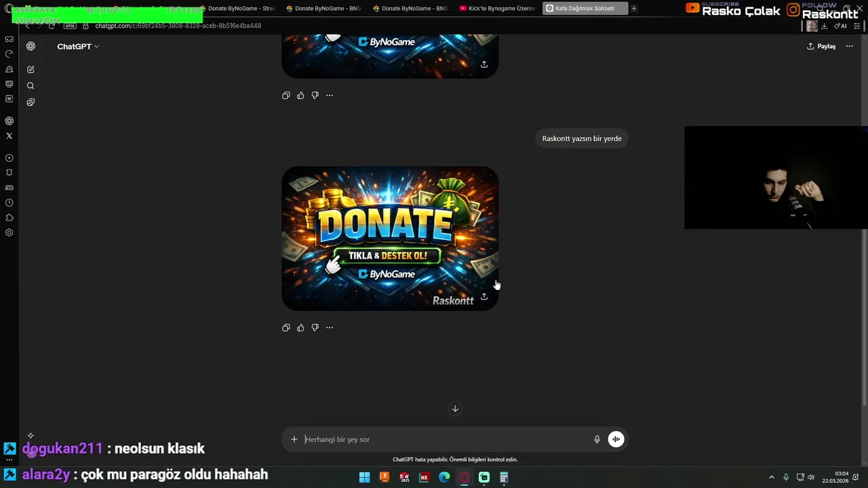
Task: Open a new browser tab with plus
Action: coord(634,9)
